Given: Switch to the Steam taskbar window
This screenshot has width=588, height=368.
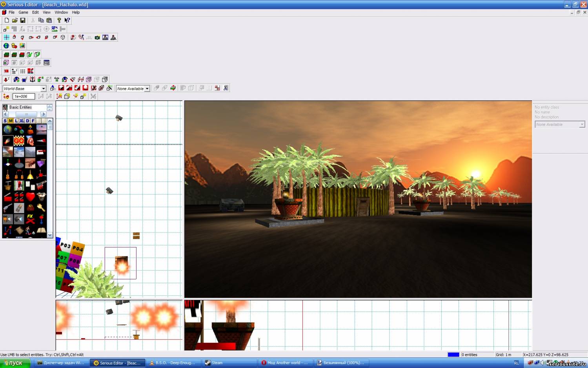Looking at the screenshot, I should (x=229, y=363).
